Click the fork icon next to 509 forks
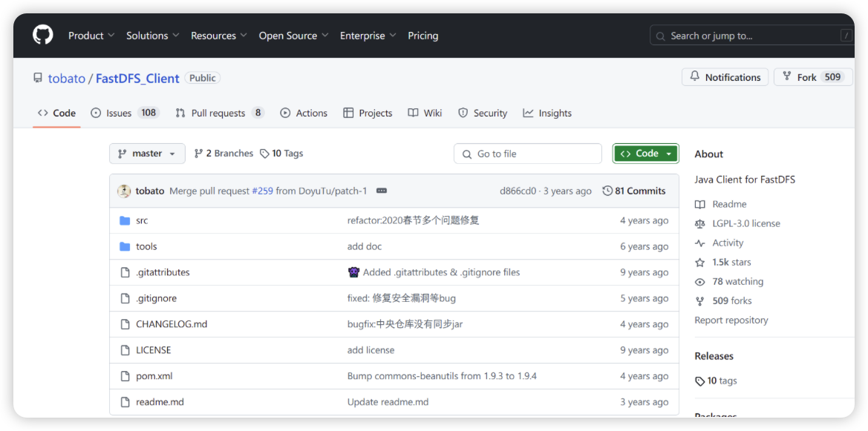The image size is (868, 431). [x=700, y=301]
